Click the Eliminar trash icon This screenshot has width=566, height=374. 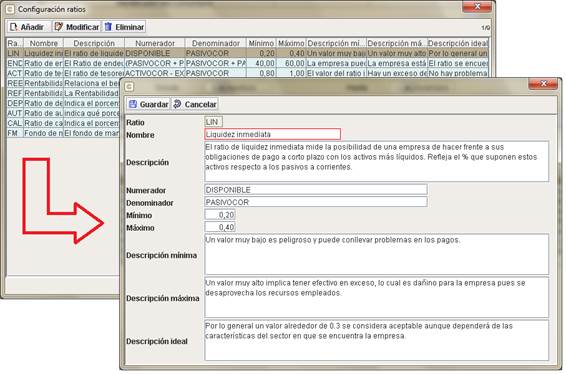(108, 27)
